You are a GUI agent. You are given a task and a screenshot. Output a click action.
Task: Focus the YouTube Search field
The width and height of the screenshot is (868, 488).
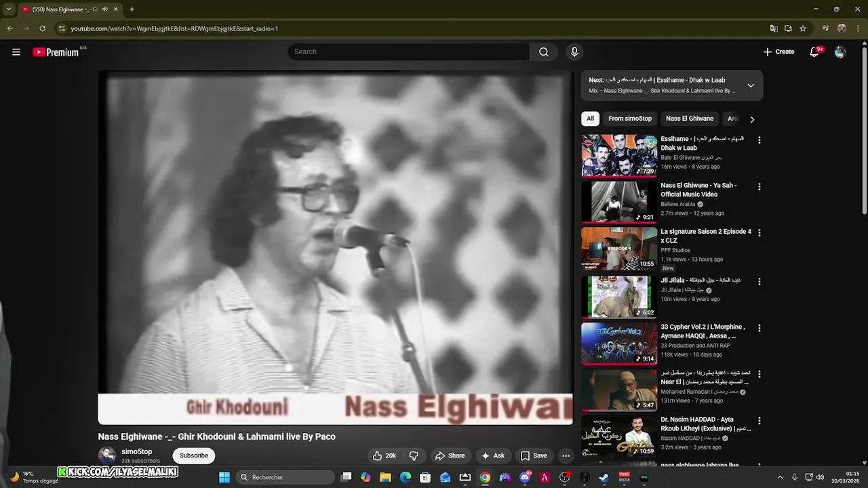point(410,52)
